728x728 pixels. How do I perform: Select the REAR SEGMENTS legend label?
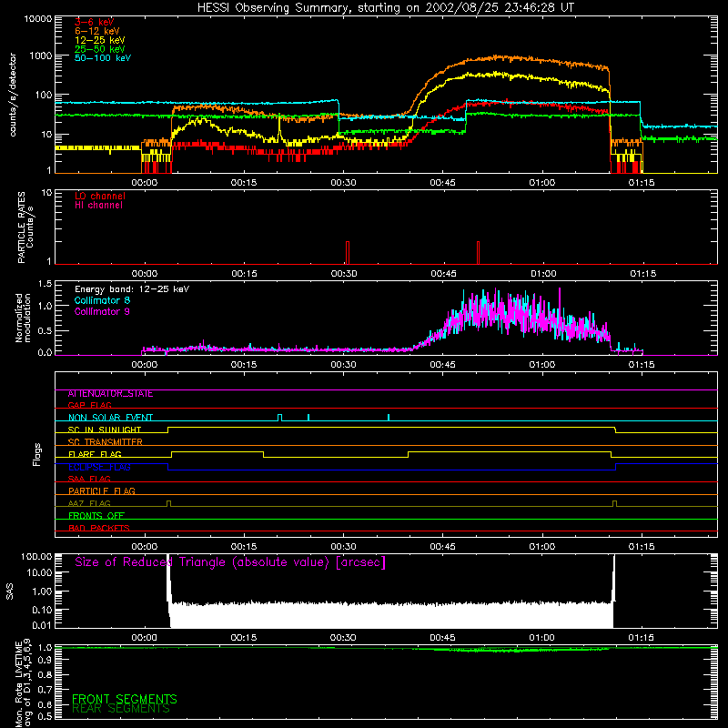click(121, 709)
